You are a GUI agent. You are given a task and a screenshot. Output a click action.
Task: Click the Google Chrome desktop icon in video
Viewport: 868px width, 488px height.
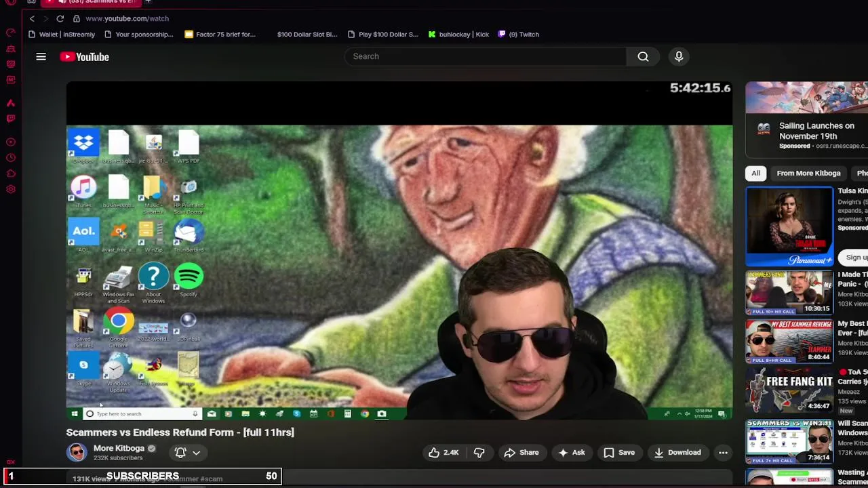tap(119, 328)
